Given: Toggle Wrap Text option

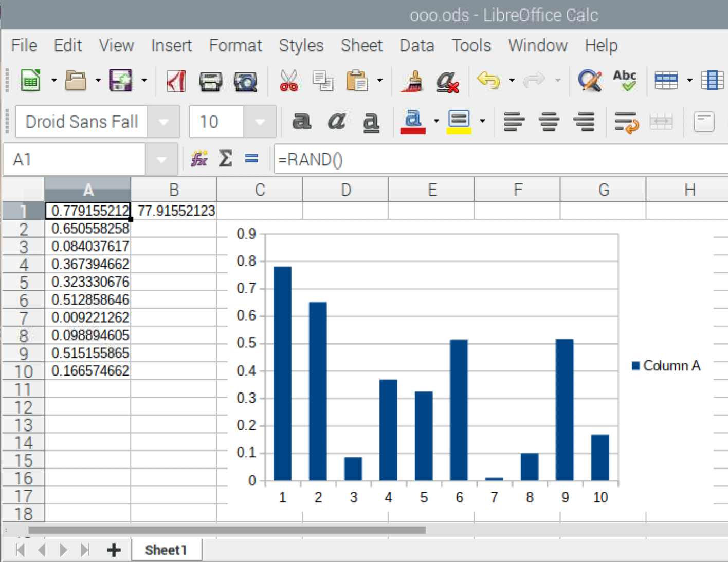Looking at the screenshot, I should (x=626, y=122).
